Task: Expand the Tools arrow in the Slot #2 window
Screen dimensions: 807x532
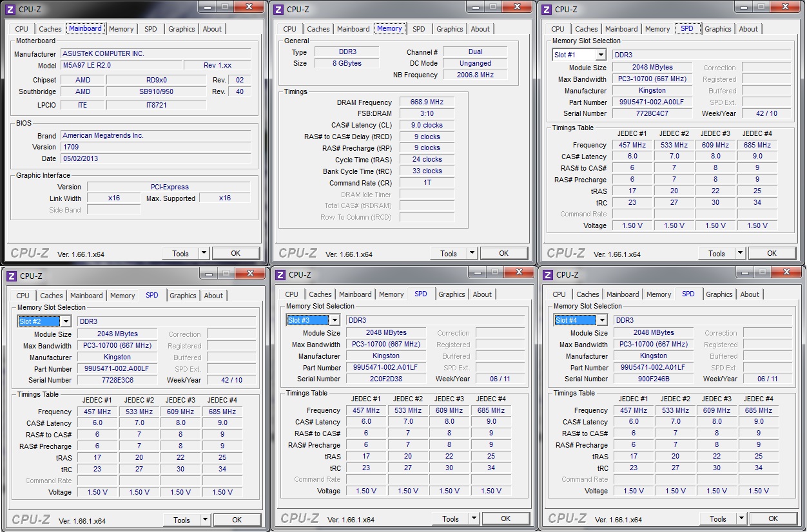Action: click(x=206, y=520)
